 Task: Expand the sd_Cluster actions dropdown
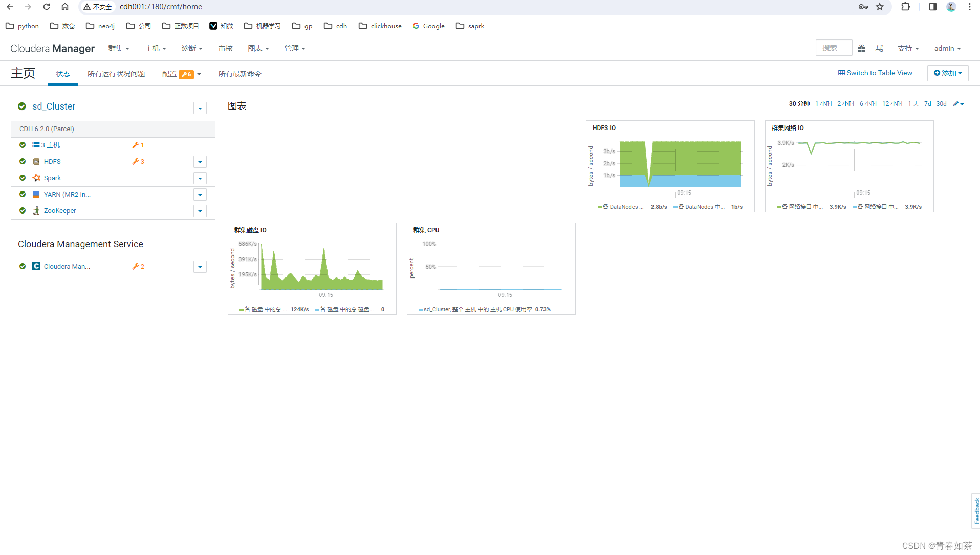pos(200,108)
